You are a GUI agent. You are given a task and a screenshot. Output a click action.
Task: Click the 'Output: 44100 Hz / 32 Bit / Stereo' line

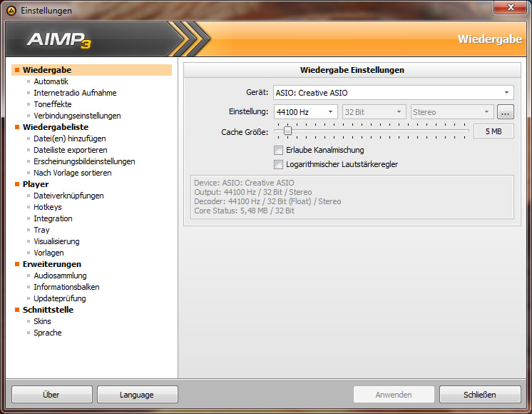[x=252, y=192]
